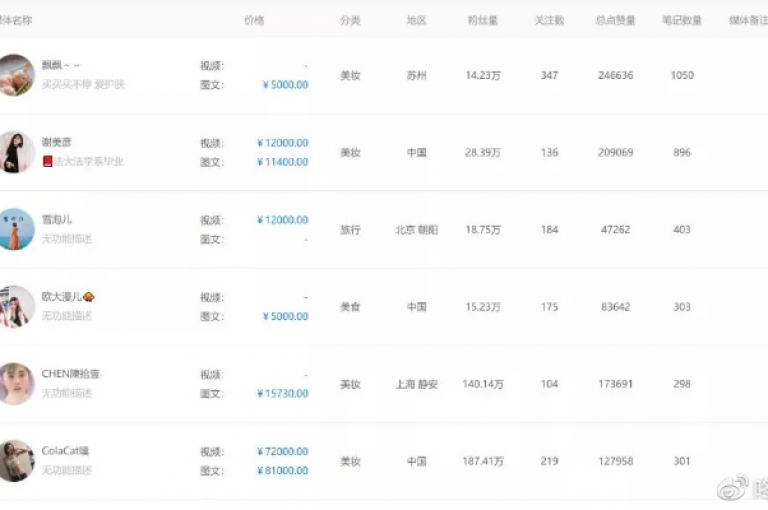Open CHEN陈拾壹's avatar thumbnail
Screen dimensions: 768x510
click(16, 384)
